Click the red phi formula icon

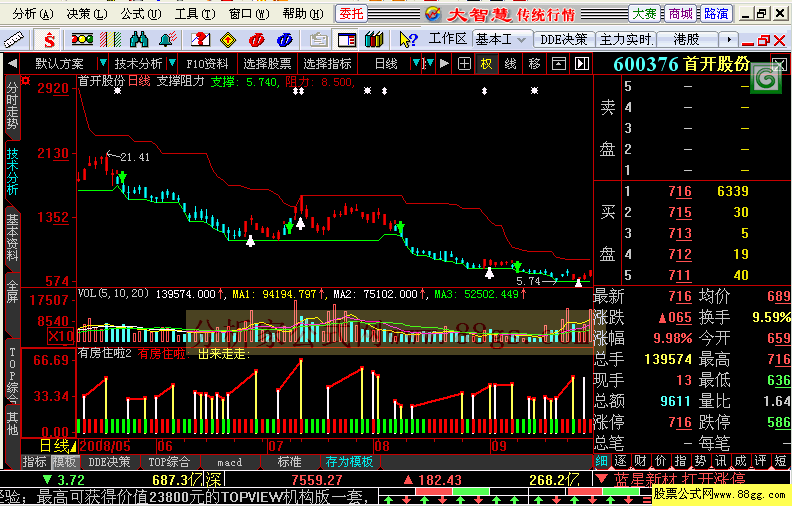[257, 39]
